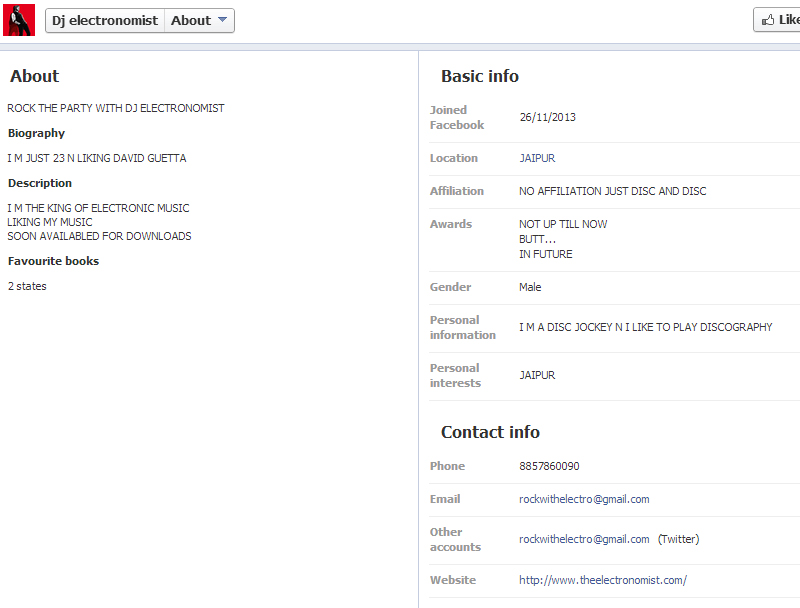Image resolution: width=800 pixels, height=608 pixels.
Task: Select the Basic info heading
Action: tap(480, 76)
